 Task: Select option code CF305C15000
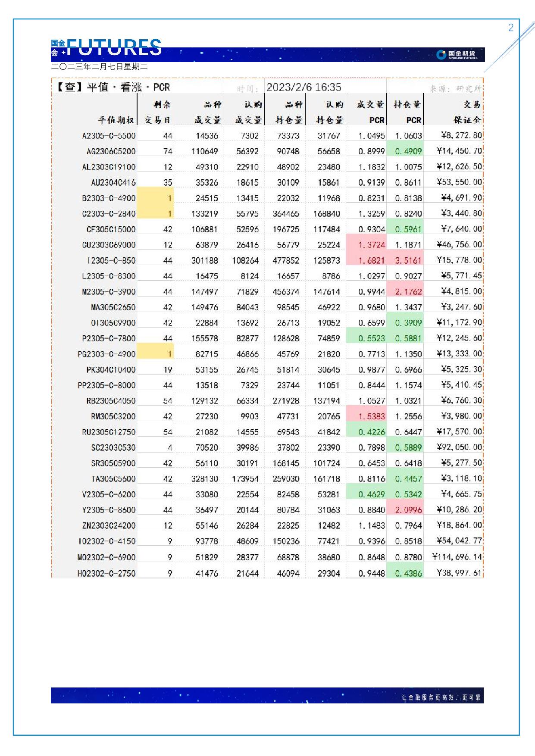pyautogui.click(x=111, y=229)
